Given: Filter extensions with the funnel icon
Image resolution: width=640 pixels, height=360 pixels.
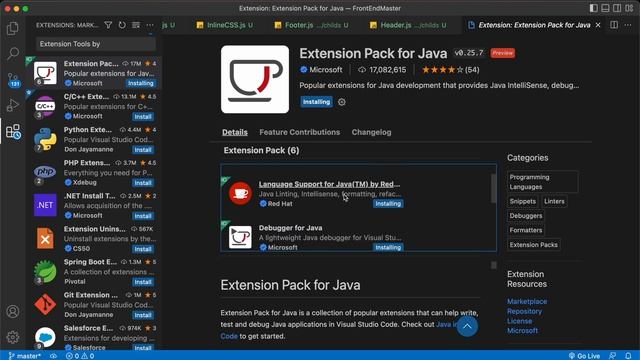Looking at the screenshot, I should (108, 25).
